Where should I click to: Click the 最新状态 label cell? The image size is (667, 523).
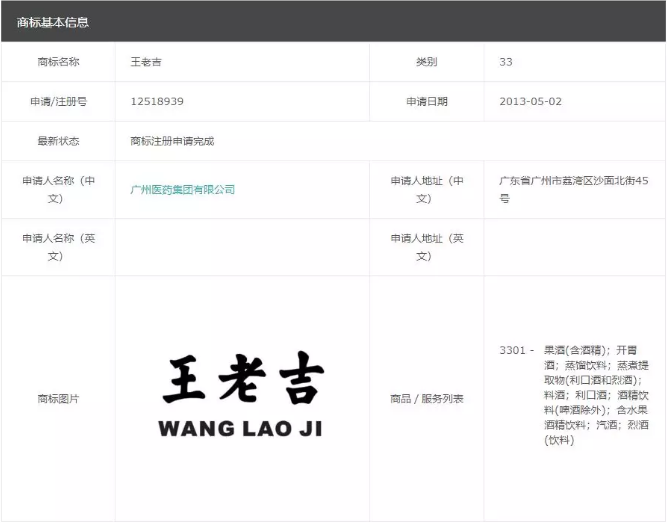[58, 141]
